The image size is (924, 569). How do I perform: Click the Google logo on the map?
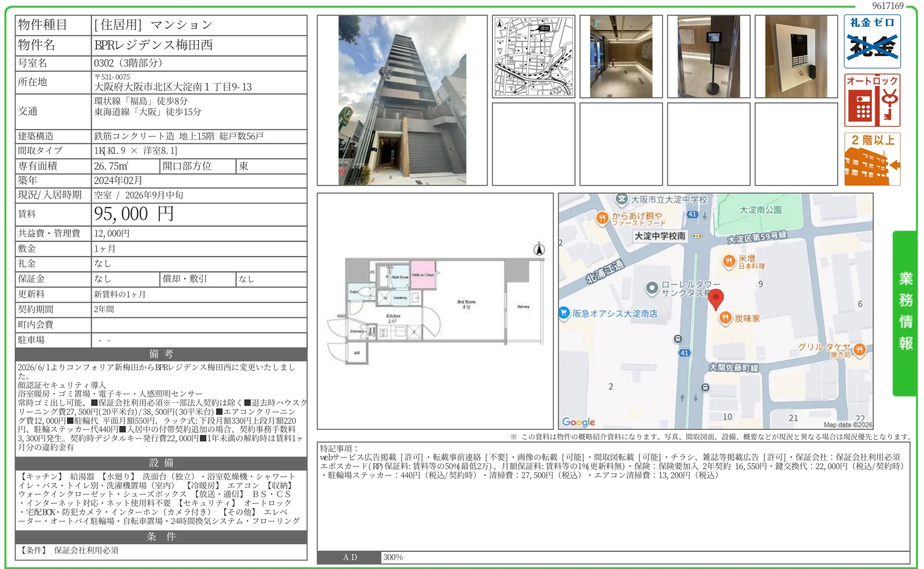(578, 422)
